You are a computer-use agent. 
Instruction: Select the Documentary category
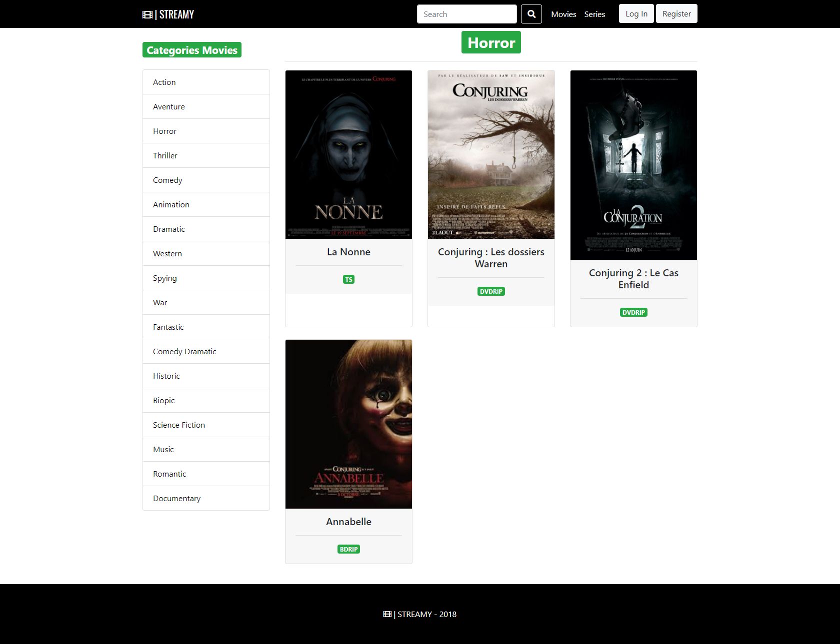(206, 498)
